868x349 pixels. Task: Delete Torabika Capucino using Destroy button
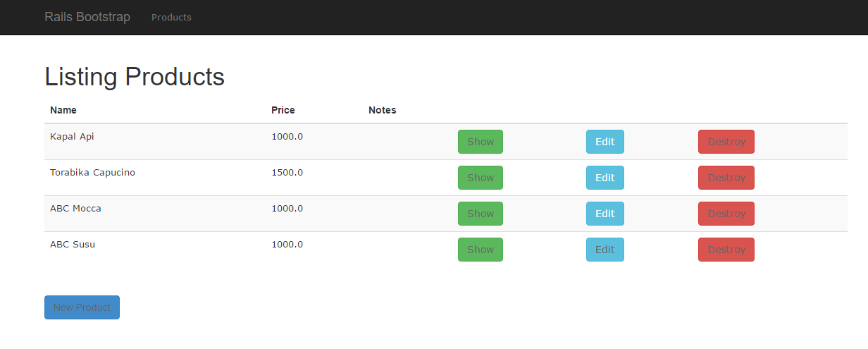click(x=726, y=178)
